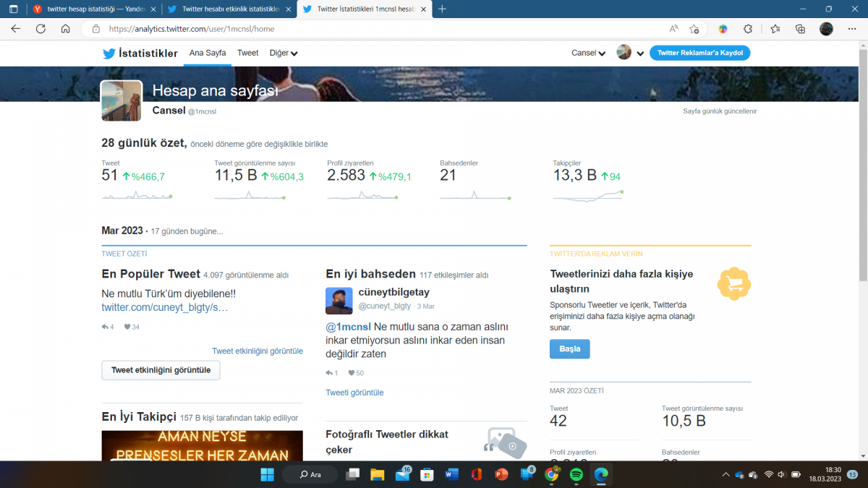Open Spotify from the taskbar
Viewport: 868px width, 488px height.
[576, 474]
